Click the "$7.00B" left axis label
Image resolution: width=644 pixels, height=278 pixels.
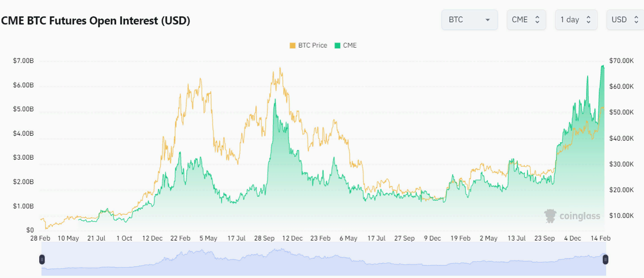tap(23, 61)
